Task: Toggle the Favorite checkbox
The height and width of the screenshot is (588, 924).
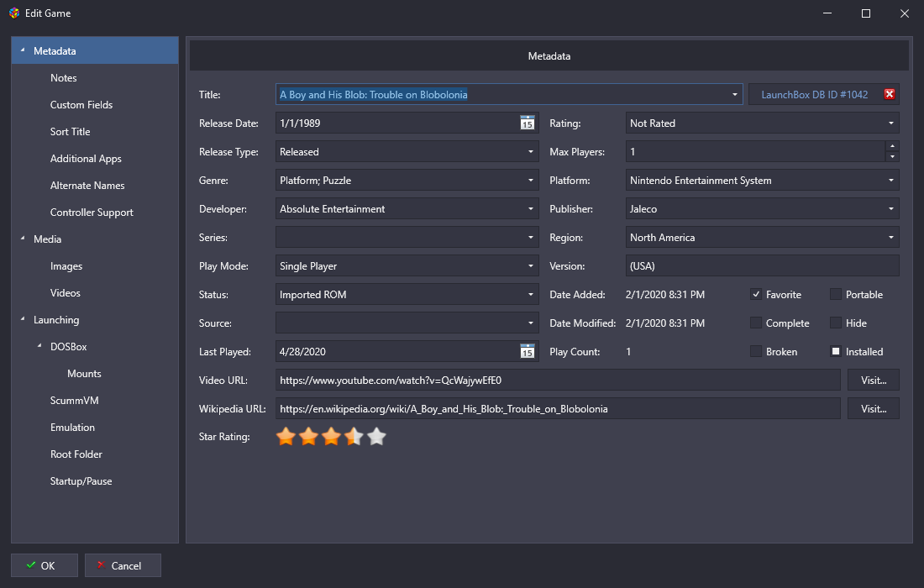Action: coord(755,294)
